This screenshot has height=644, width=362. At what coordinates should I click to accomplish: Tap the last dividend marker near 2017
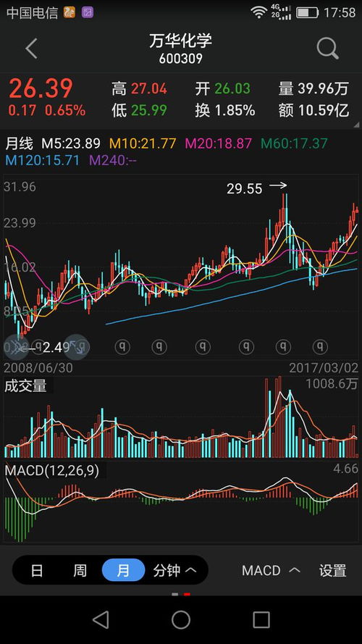click(x=320, y=348)
